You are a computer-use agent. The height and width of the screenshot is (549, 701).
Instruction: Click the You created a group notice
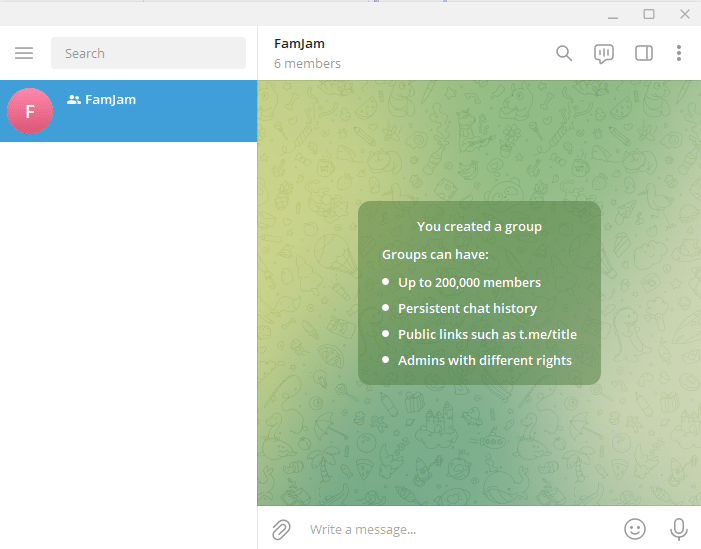[479, 227]
